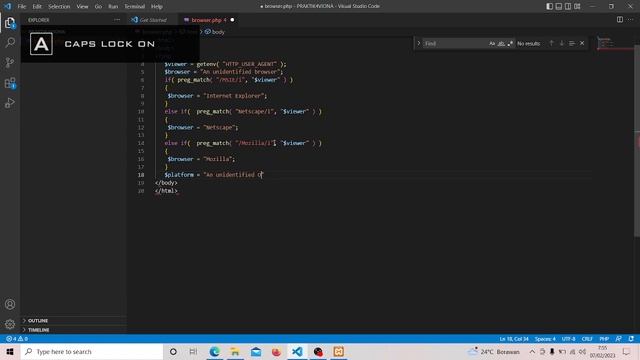Toggle Match Whole Word in find widget
This screenshot has height=360, width=640.
coord(501,43)
